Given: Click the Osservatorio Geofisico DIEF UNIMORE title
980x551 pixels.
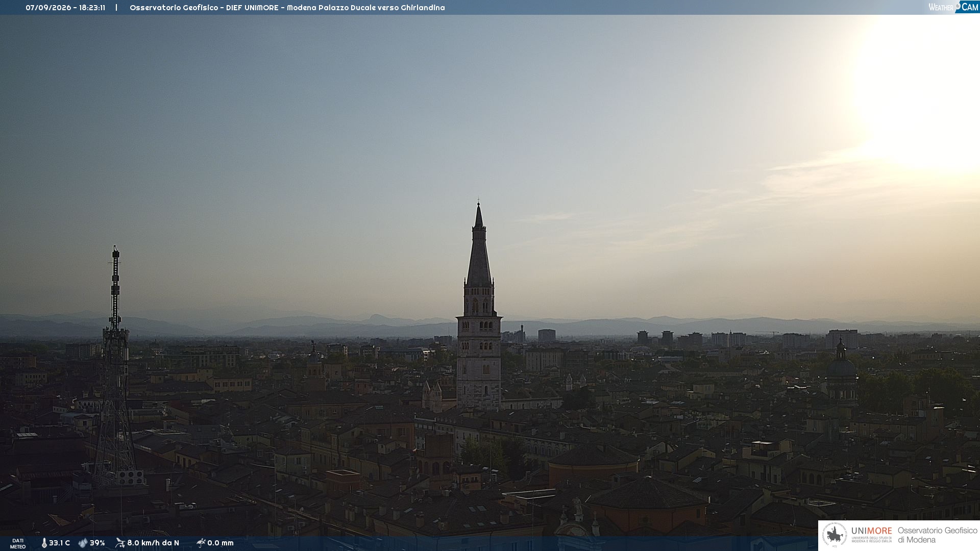Looking at the screenshot, I should [204, 8].
